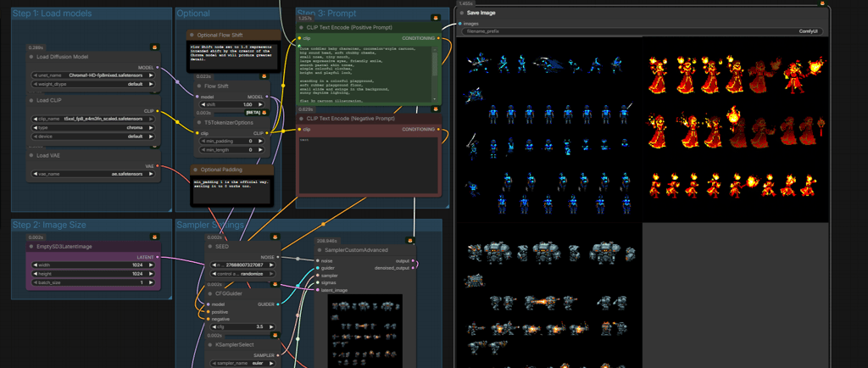
Task: Increase shift value with right arrow
Action: (261, 104)
